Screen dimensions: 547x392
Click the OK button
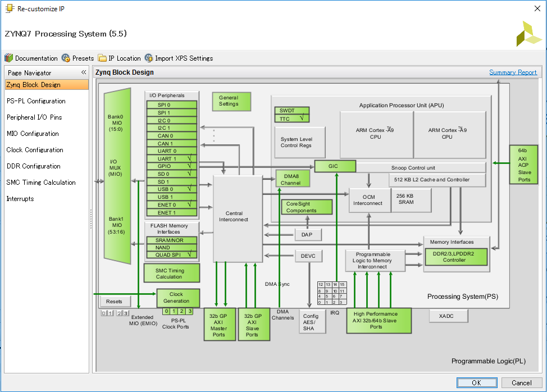477,382
